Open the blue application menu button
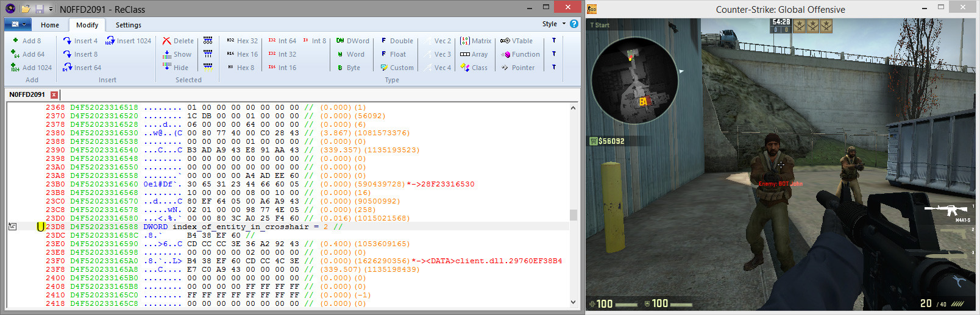Viewport: 980px width, 315px height. pyautogui.click(x=18, y=24)
